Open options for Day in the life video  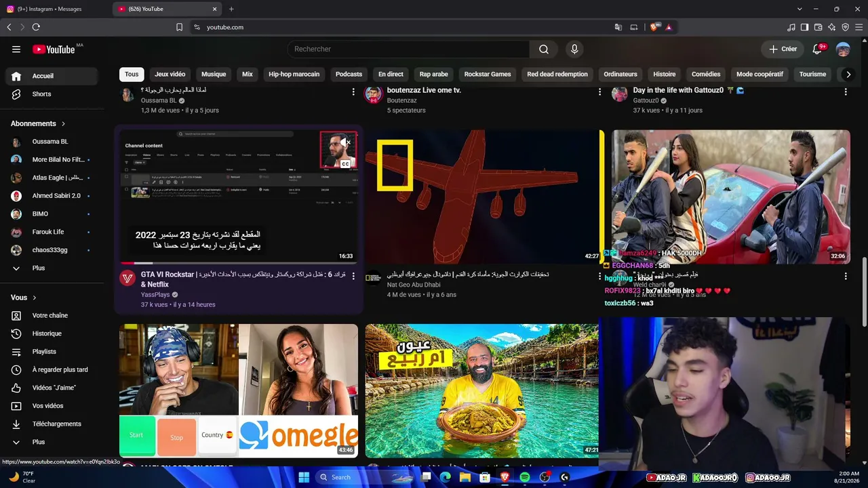846,91
